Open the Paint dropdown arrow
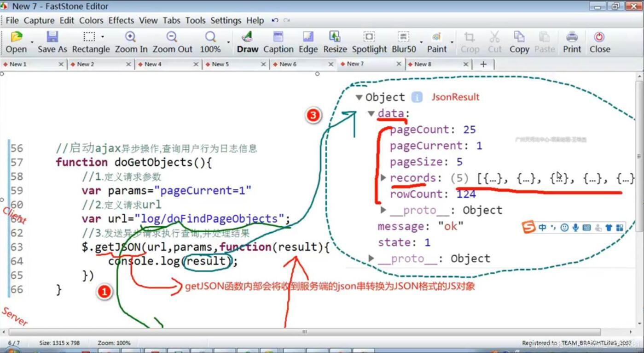 tap(452, 42)
